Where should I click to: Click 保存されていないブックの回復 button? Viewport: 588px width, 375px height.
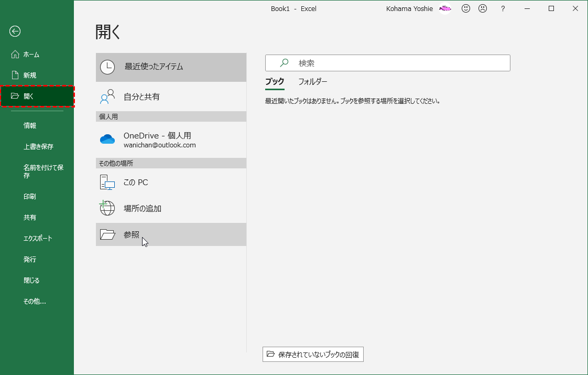[x=313, y=355]
